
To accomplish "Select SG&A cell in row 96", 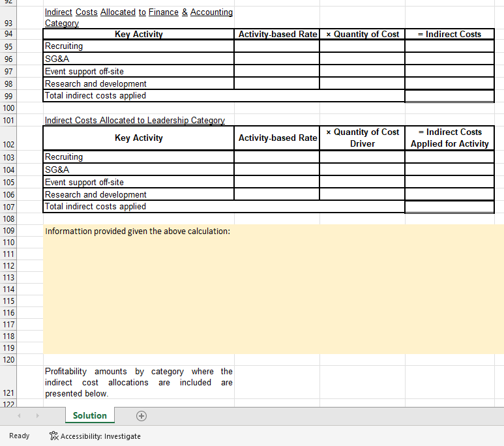I will [x=138, y=59].
